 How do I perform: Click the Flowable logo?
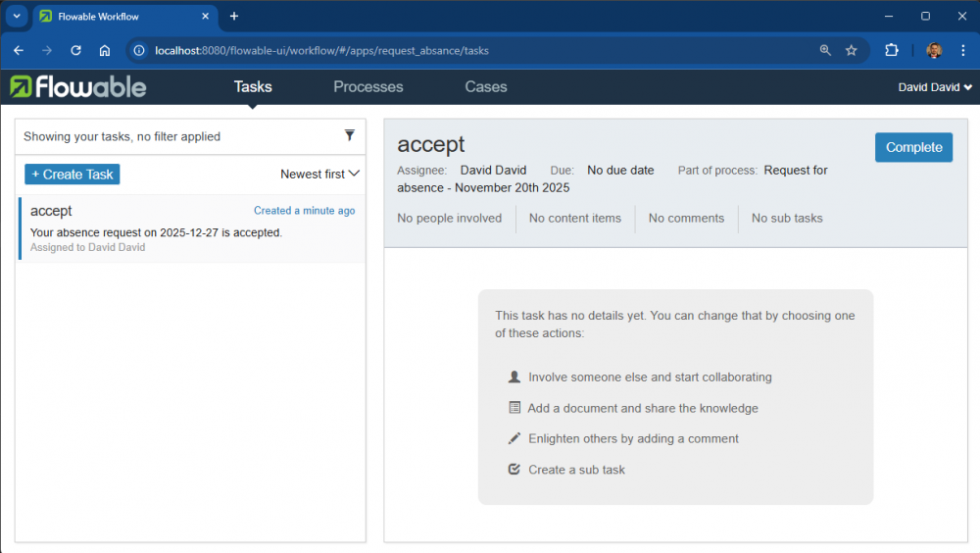tap(78, 87)
